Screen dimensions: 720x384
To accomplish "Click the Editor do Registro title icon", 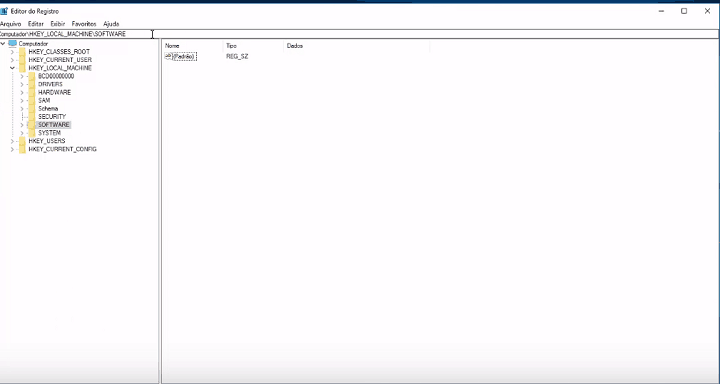I will 4,11.
